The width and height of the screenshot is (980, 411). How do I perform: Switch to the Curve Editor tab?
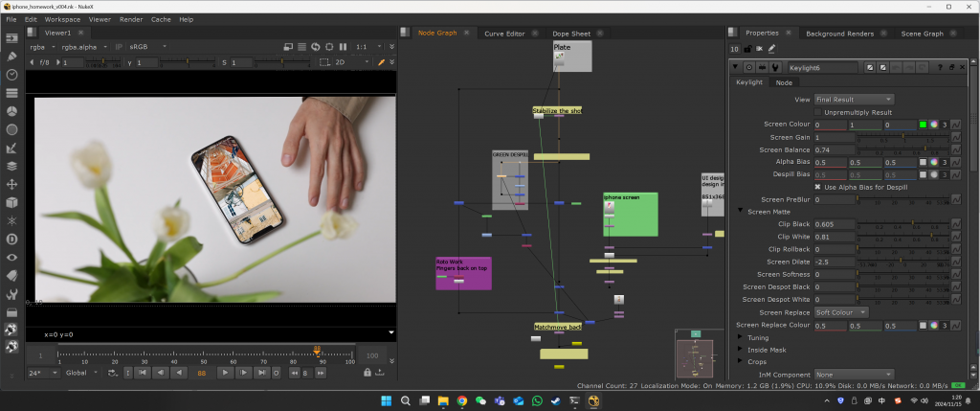click(504, 34)
